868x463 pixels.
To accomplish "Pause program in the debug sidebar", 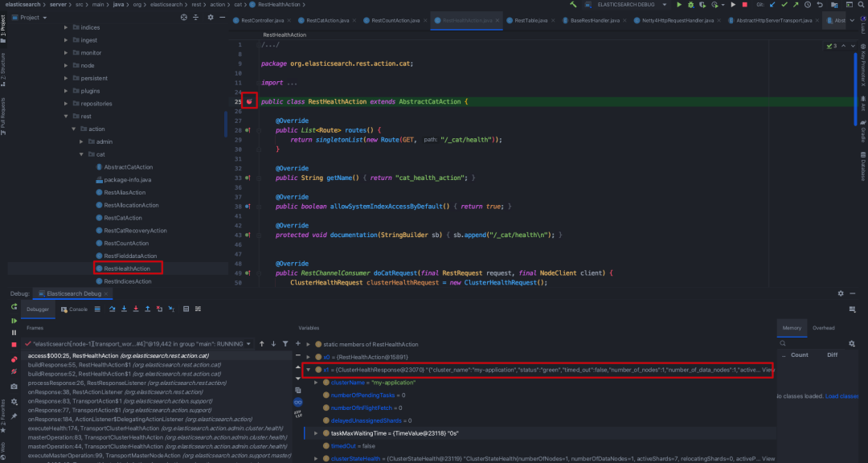I will [x=14, y=333].
